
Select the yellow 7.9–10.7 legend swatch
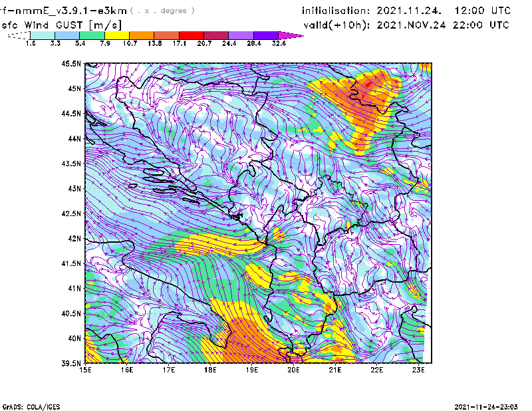tap(117, 35)
